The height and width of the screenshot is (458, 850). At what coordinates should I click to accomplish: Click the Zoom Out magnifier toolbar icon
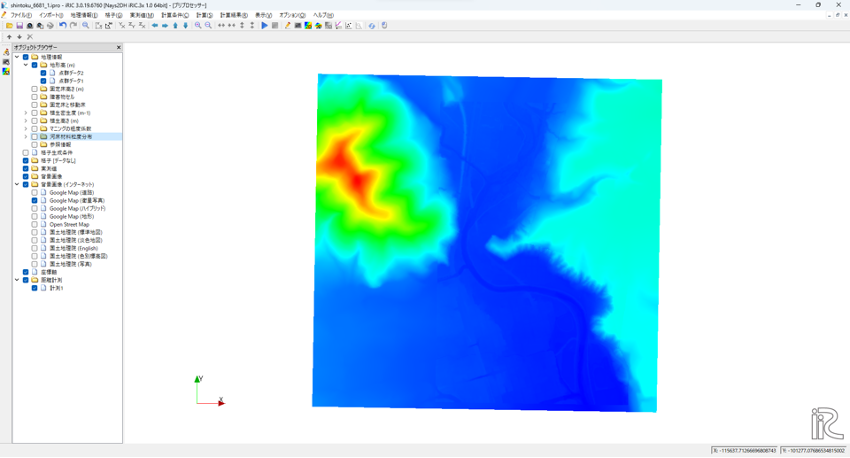[208, 25]
